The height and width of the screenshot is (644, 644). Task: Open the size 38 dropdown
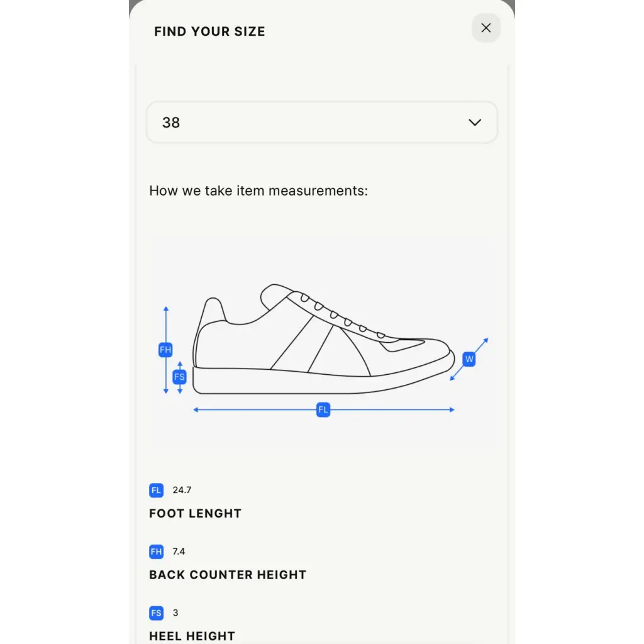pyautogui.click(x=322, y=123)
